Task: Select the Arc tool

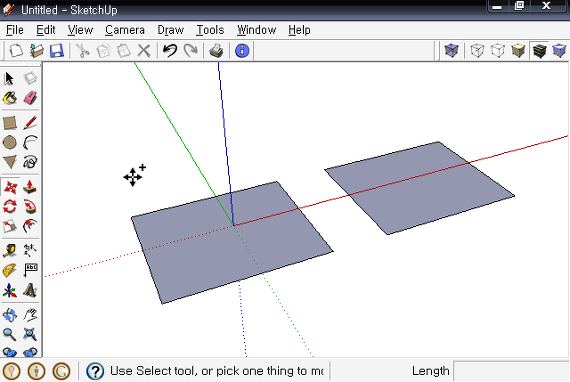Action: click(x=30, y=142)
